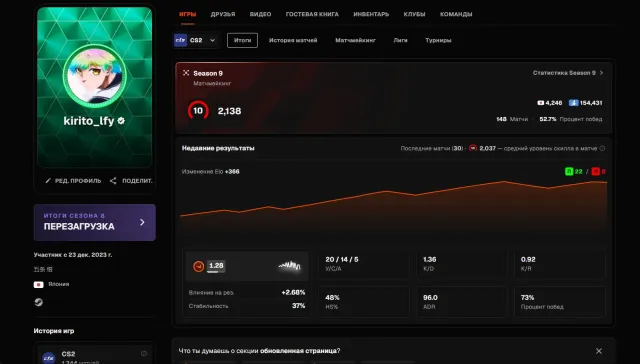Open the Команды tab
This screenshot has width=640, height=364.
(x=456, y=14)
